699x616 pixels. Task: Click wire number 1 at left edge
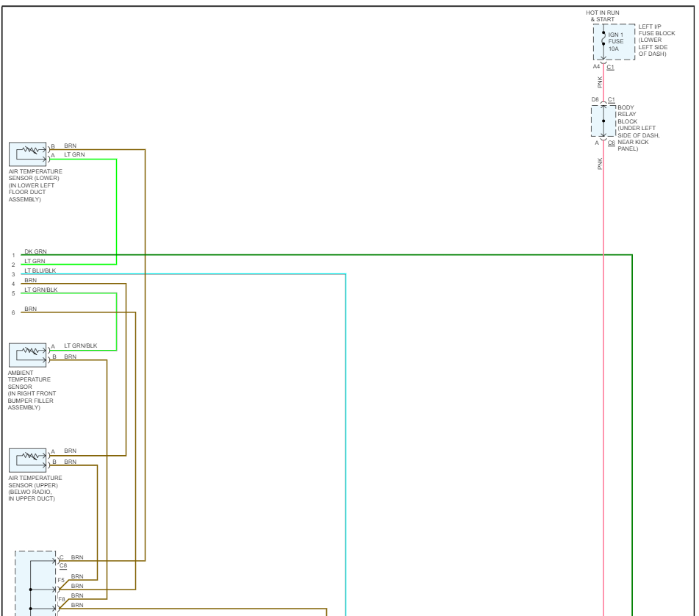point(13,255)
